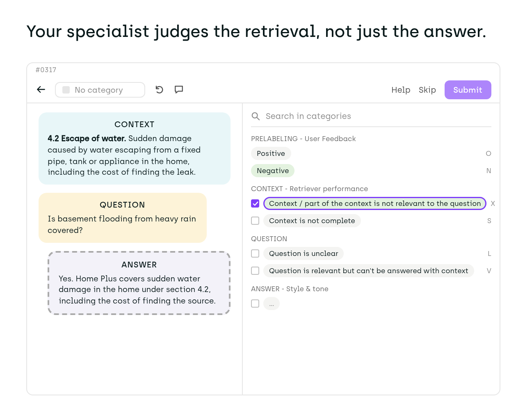Screen dimensions: 525x420
Task: Check the Context is not complete checkbox
Action: (x=255, y=221)
